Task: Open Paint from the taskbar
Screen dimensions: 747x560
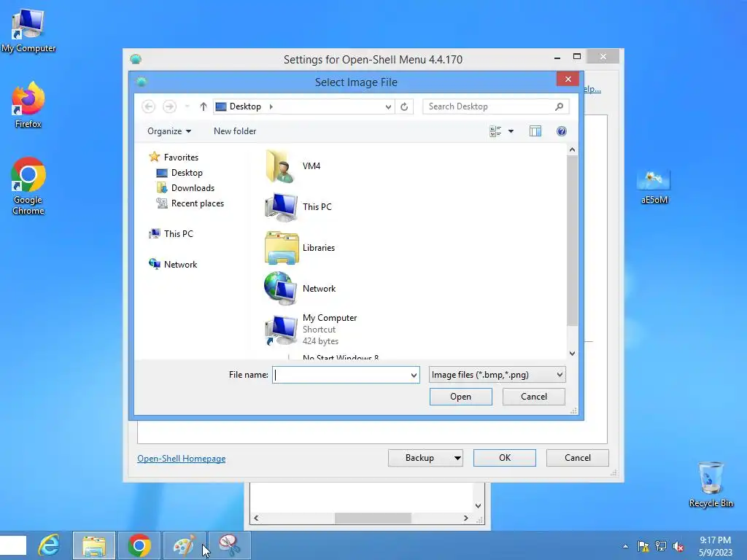Action: (185, 545)
